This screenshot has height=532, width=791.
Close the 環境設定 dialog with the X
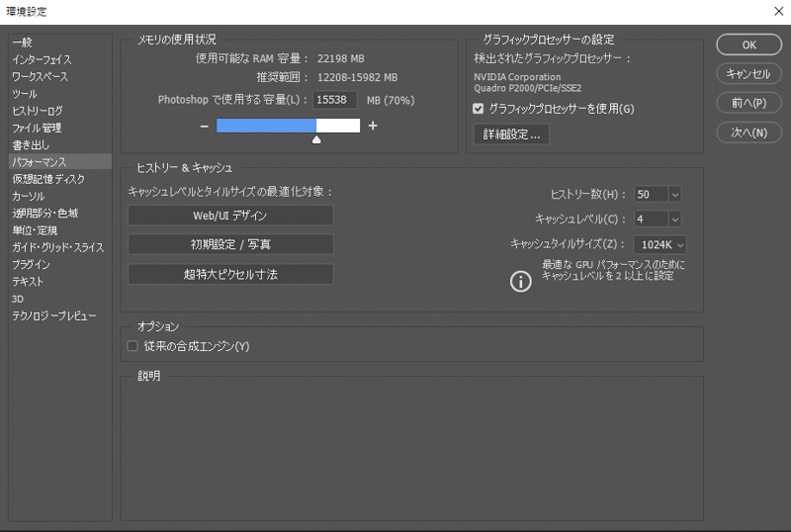(x=778, y=11)
